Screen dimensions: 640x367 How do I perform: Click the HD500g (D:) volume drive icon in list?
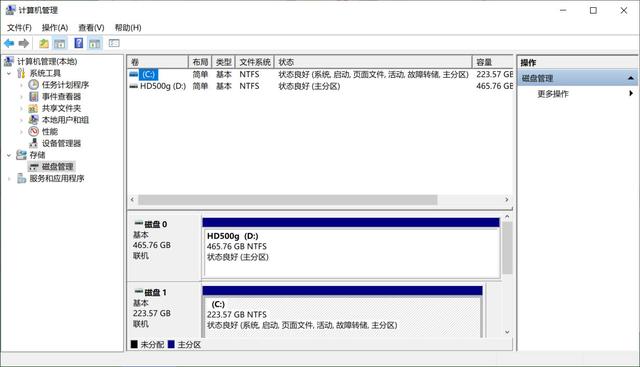point(133,86)
